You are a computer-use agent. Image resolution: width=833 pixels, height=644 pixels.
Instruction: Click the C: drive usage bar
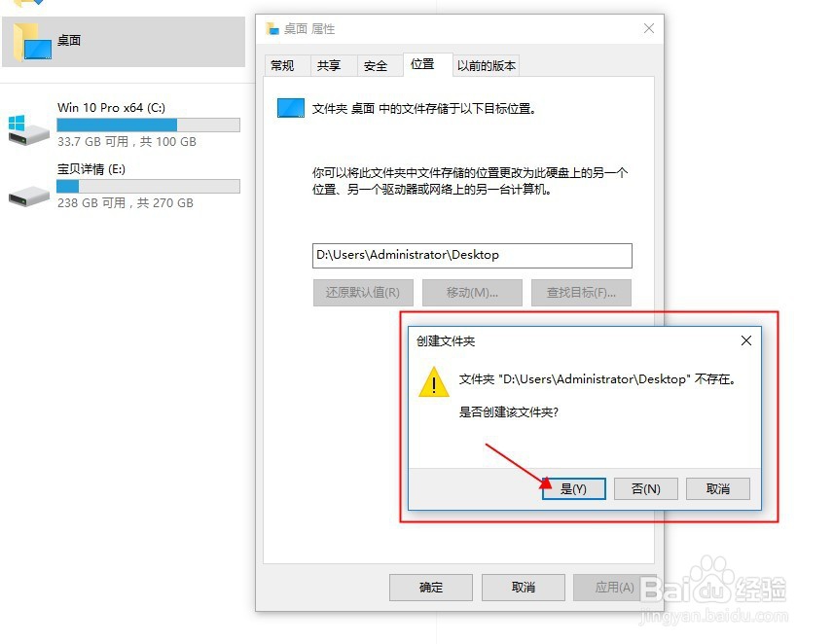pyautogui.click(x=148, y=125)
